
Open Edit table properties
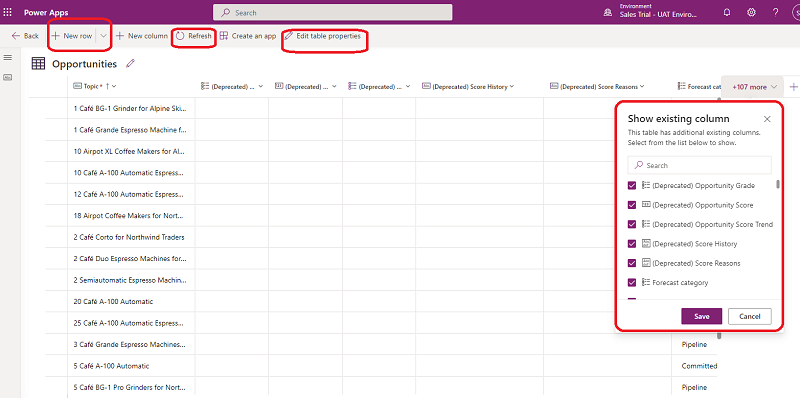click(322, 36)
